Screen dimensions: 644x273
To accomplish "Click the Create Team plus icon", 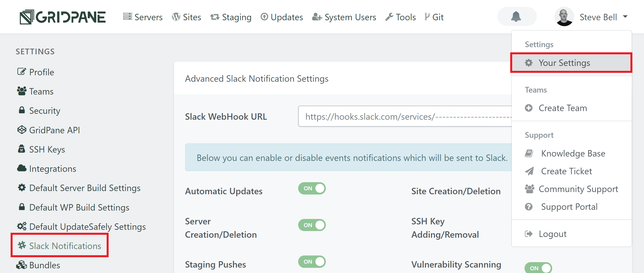I will (528, 108).
